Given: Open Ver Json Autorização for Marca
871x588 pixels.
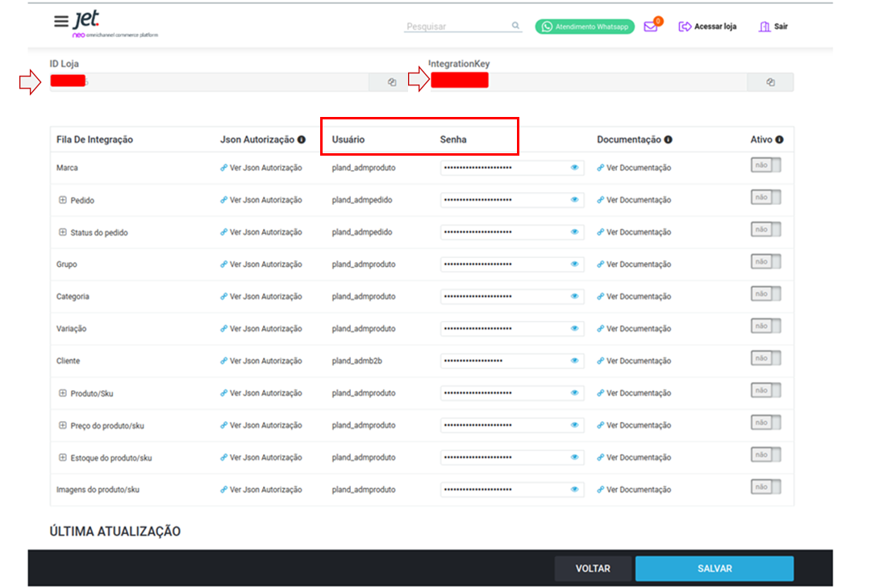Looking at the screenshot, I should coord(261,167).
